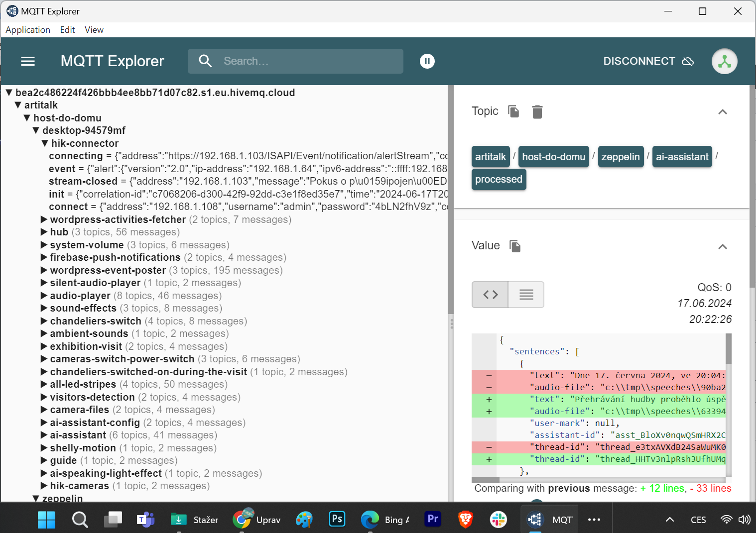
Task: Expand the visitors-detection topic
Action: (x=44, y=397)
